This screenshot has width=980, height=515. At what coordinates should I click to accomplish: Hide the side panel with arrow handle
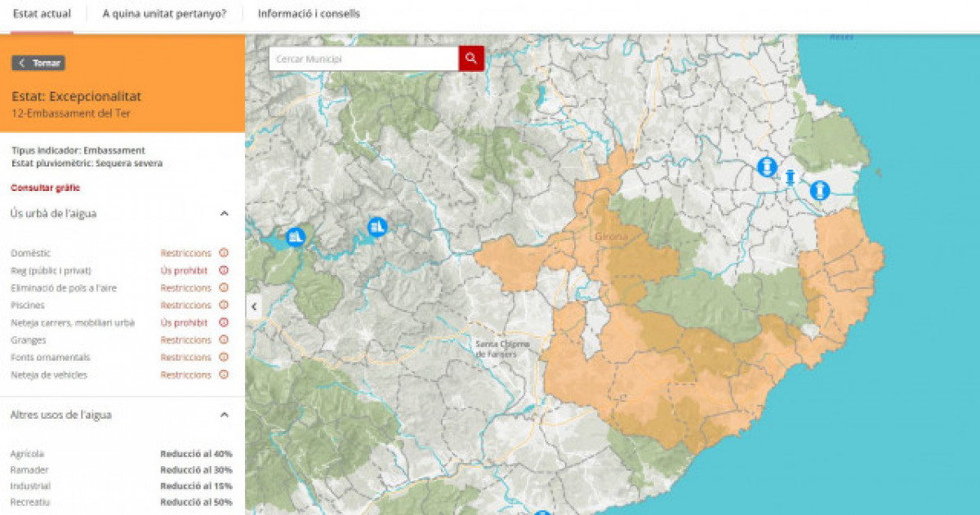(254, 306)
